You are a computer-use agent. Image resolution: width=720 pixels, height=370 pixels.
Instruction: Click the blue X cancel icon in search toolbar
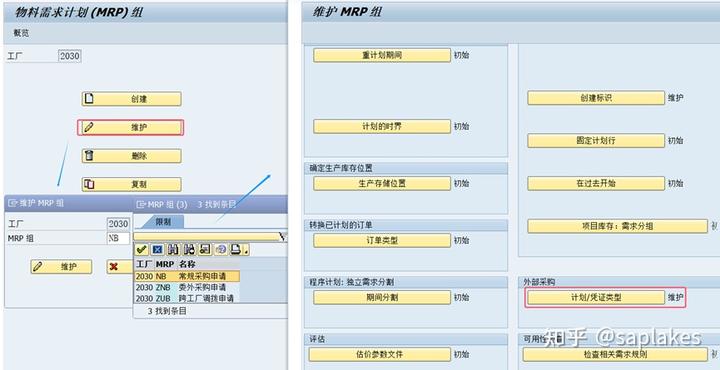tap(158, 249)
